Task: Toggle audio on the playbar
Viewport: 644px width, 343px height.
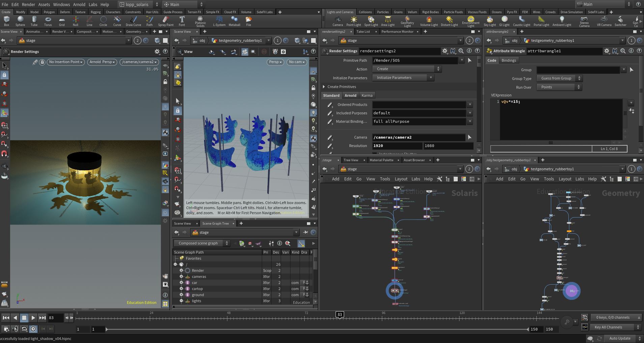Action: coord(15,329)
